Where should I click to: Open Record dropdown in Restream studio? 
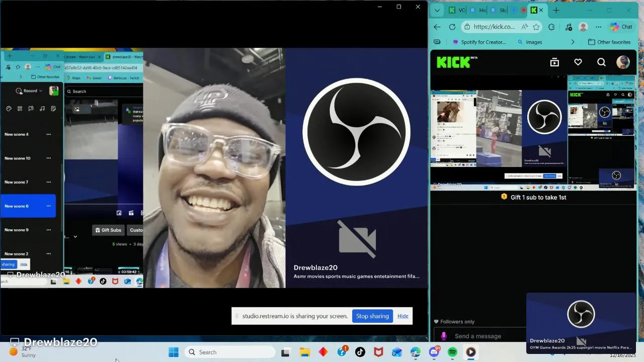click(29, 91)
